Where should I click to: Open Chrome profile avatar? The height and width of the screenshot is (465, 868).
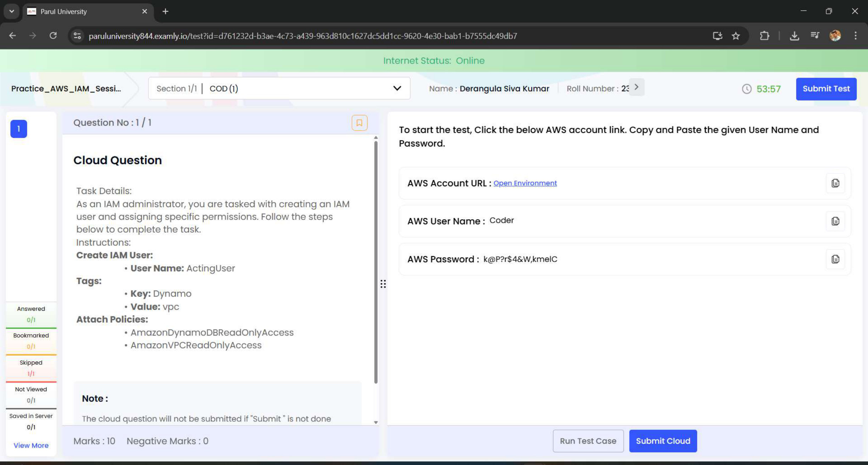(x=835, y=36)
